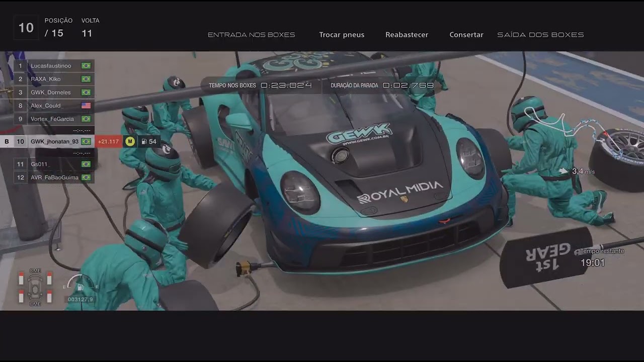Image resolution: width=644 pixels, height=362 pixels.
Task: Select the Reabastecer pit step
Action: [407, 35]
